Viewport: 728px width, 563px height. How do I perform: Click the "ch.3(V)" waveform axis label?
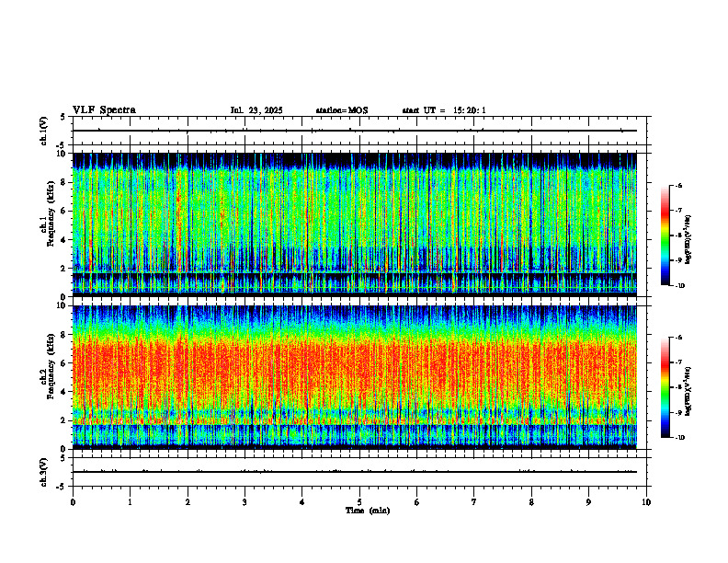click(44, 473)
